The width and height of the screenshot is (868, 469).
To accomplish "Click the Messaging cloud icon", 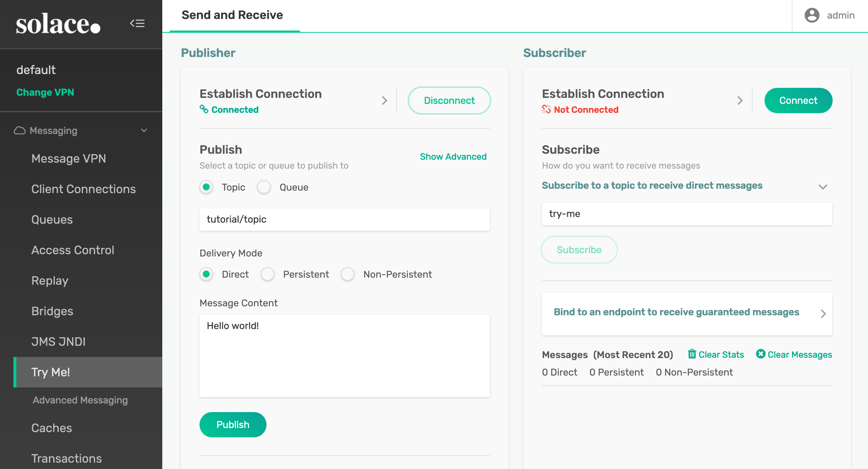I will click(x=19, y=131).
